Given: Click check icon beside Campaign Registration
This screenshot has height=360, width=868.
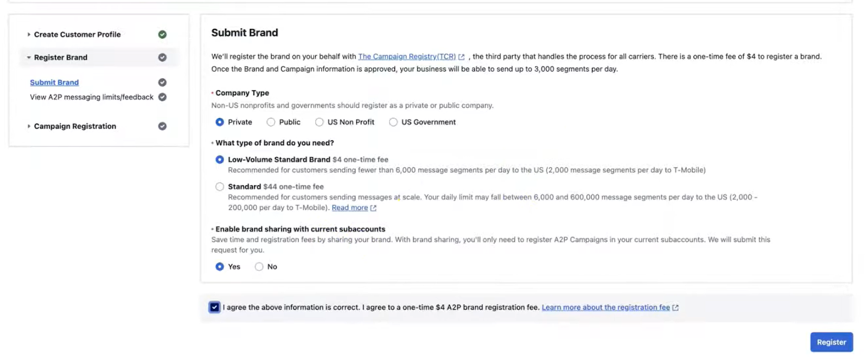Looking at the screenshot, I should pos(162,126).
